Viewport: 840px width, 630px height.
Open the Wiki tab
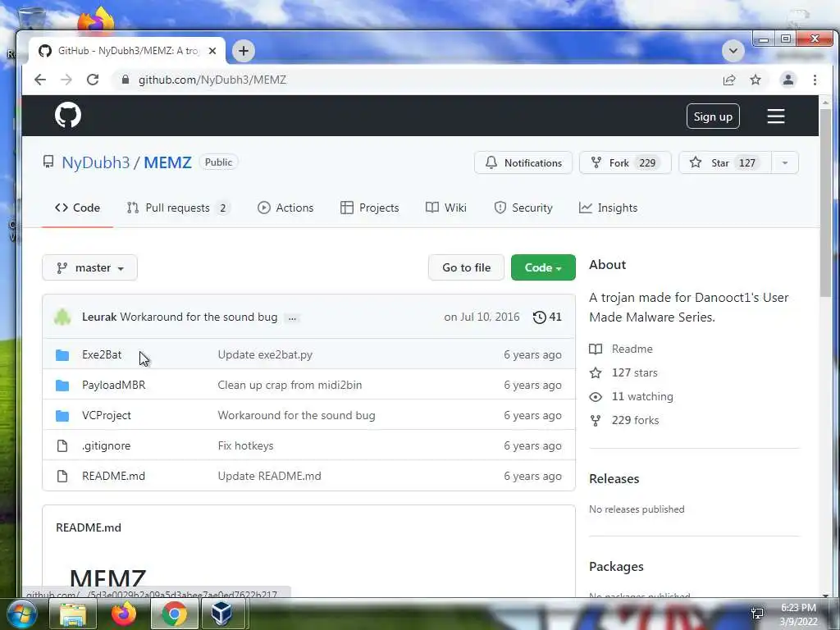445,208
